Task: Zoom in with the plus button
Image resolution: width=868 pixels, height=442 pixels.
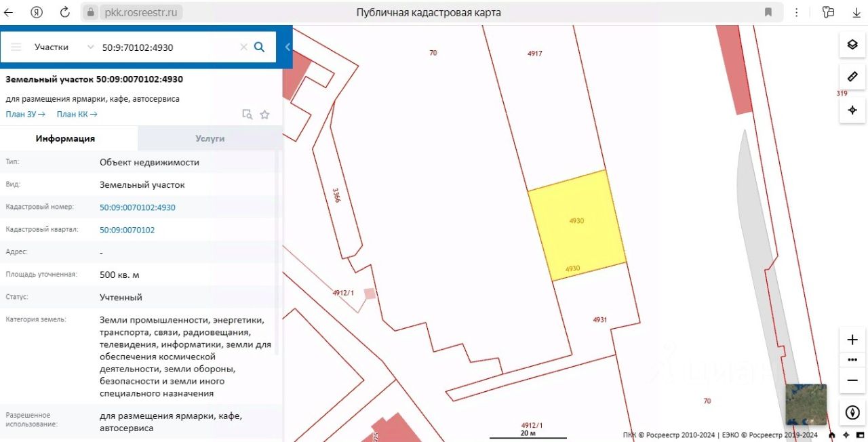Action: click(x=852, y=340)
